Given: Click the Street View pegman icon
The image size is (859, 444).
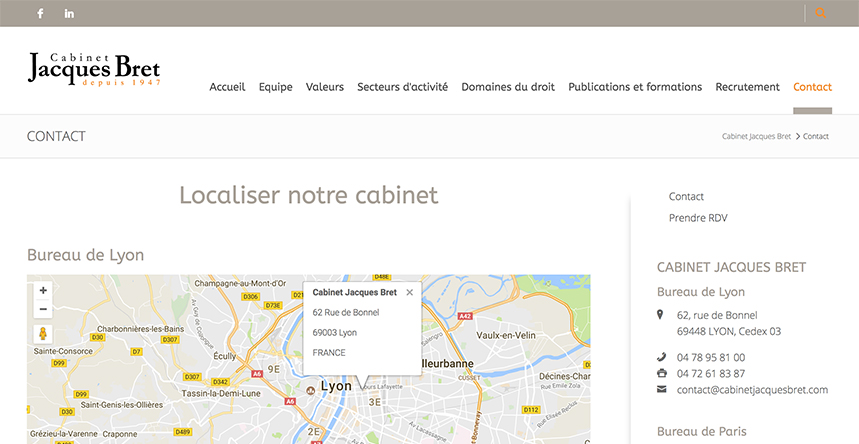Looking at the screenshot, I should click(43, 333).
